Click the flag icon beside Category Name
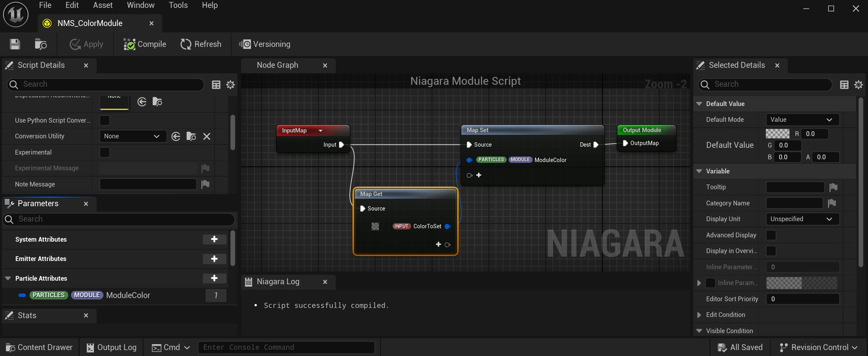The image size is (868, 356). point(832,203)
